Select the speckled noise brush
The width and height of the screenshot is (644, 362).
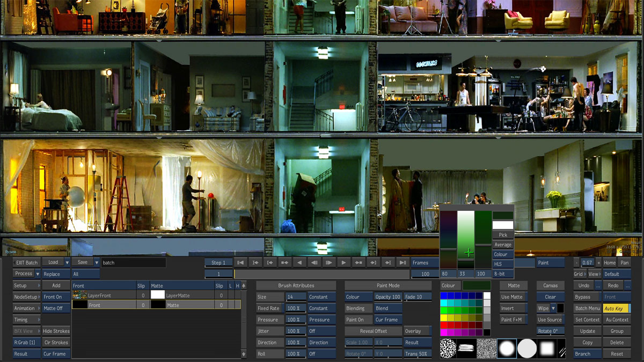click(x=487, y=349)
